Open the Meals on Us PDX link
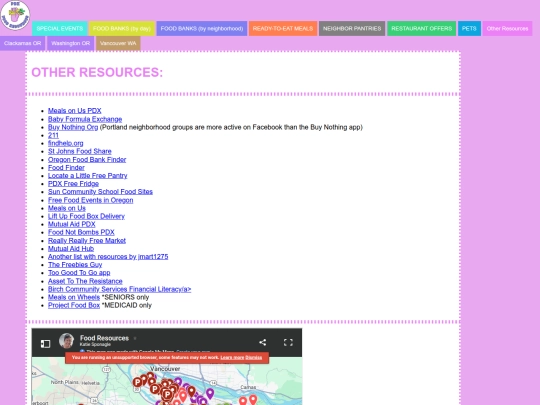 (74, 111)
